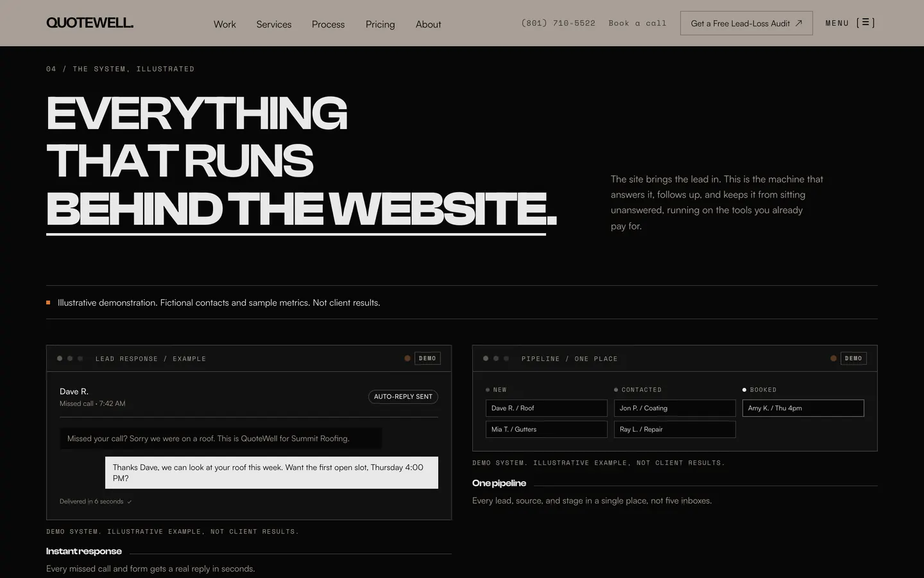Click the DEMO SYSTEM caption under the lead response panel
This screenshot has height=578, width=924.
pos(173,532)
